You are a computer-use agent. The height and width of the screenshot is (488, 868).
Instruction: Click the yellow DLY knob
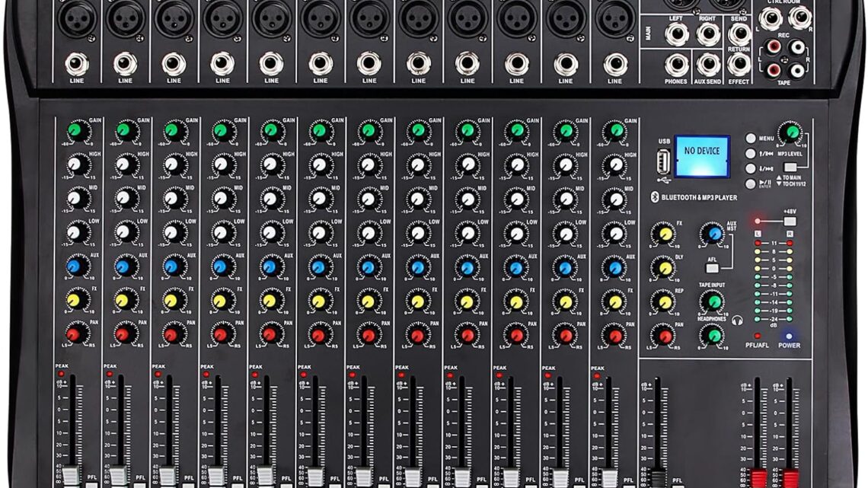(665, 268)
